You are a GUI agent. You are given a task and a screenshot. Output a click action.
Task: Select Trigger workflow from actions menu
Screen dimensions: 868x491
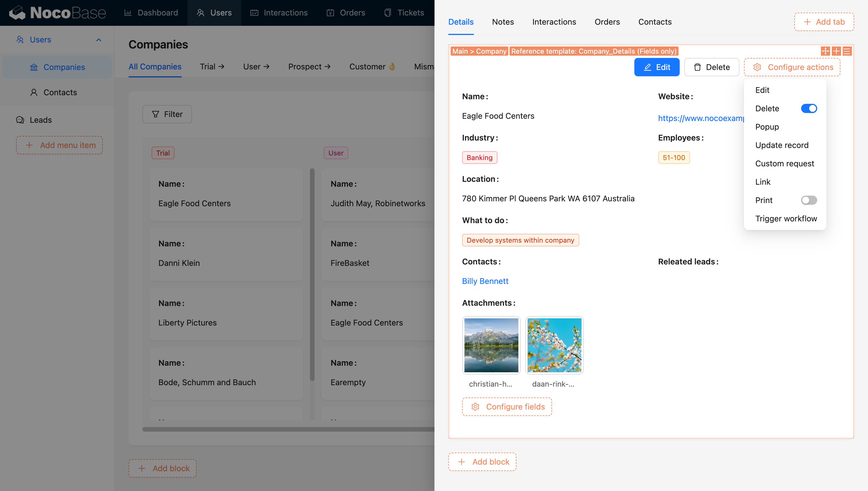pos(786,219)
